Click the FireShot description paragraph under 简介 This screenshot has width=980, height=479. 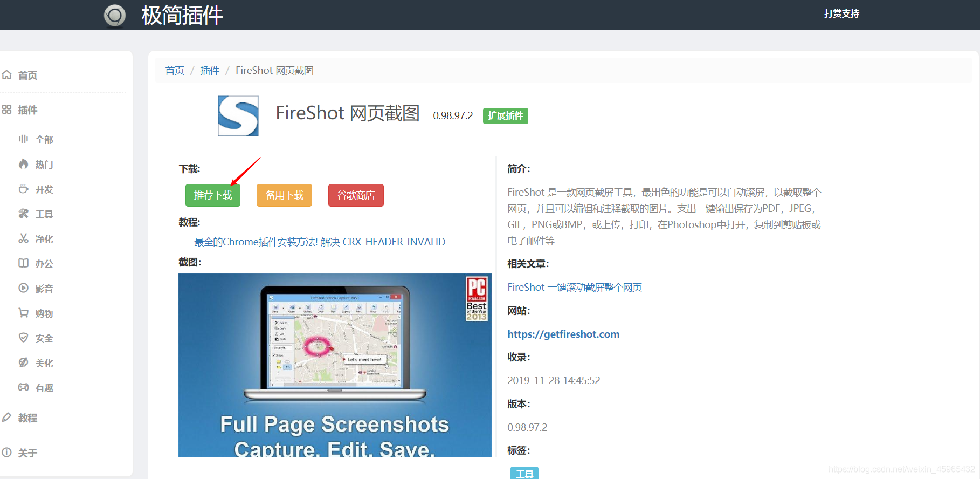point(664,216)
